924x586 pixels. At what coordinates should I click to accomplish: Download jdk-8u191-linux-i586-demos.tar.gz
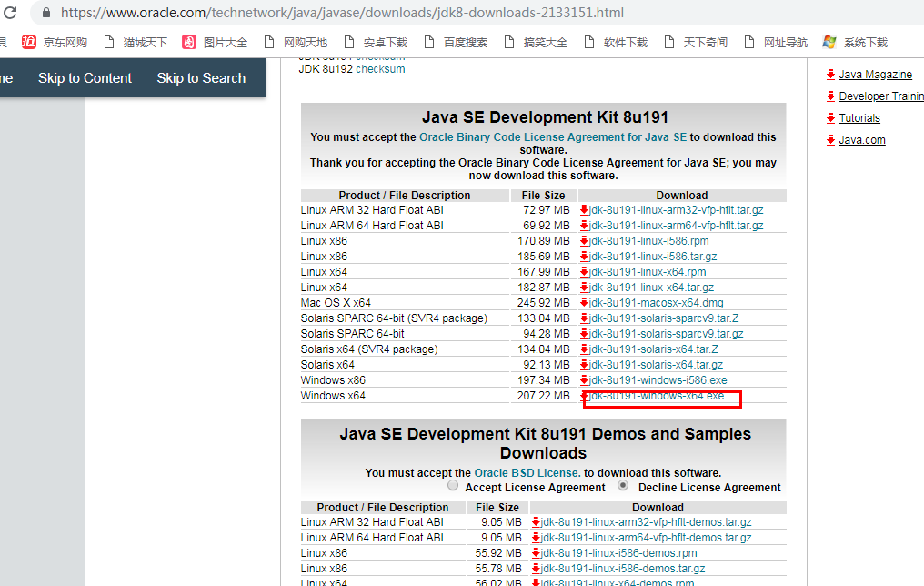pos(623,569)
